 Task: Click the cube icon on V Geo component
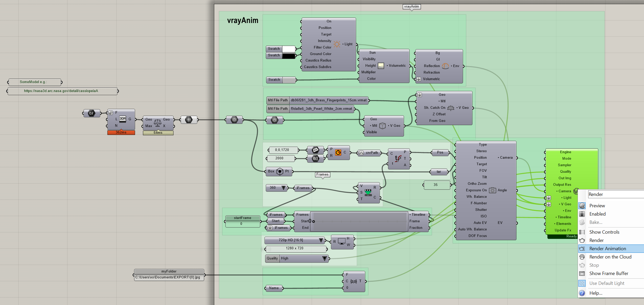(x=382, y=126)
